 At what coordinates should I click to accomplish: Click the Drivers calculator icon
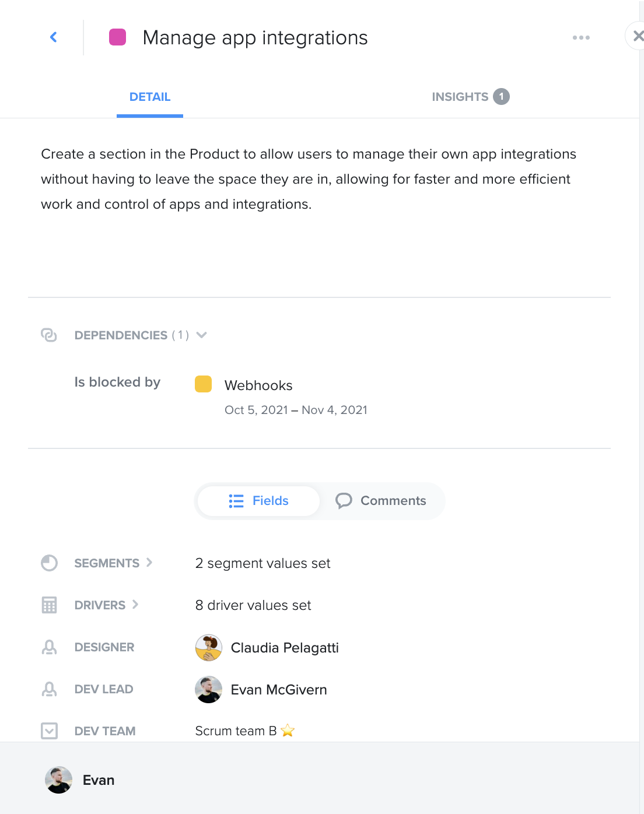coord(50,605)
